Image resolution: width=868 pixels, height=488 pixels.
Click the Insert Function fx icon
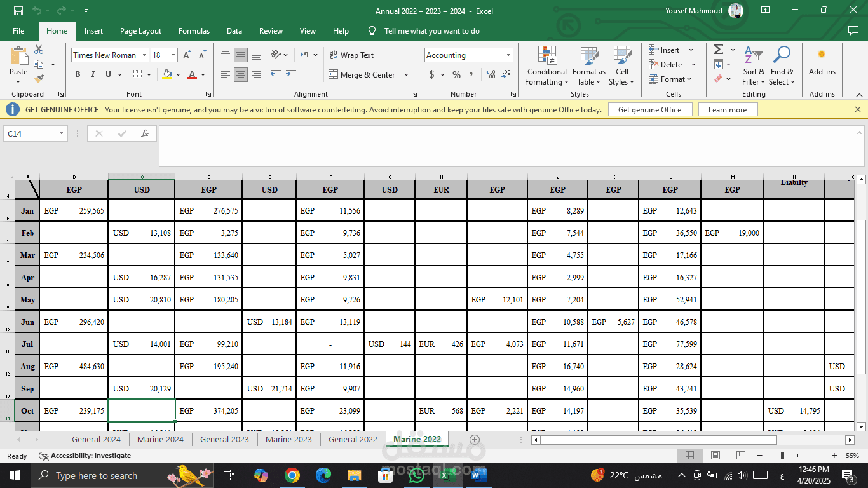pos(145,133)
